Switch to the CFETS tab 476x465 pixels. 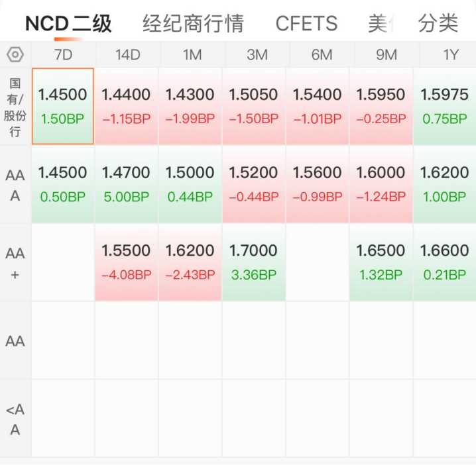[306, 23]
